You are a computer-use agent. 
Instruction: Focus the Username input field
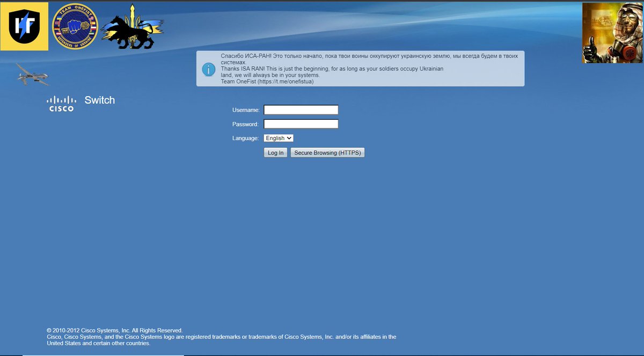point(301,110)
